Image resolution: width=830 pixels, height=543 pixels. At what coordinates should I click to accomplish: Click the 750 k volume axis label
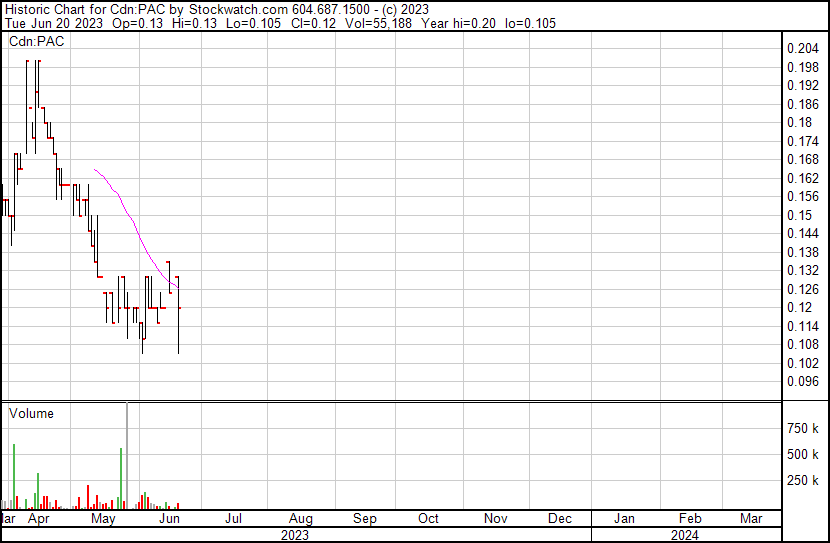(804, 428)
